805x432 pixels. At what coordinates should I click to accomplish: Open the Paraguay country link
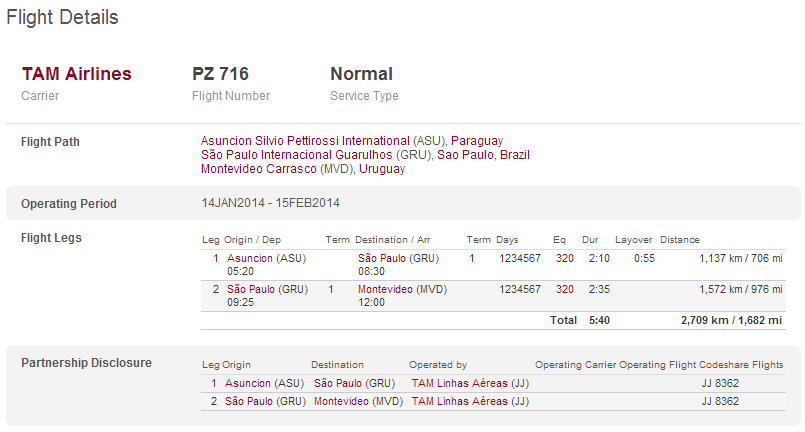(477, 141)
